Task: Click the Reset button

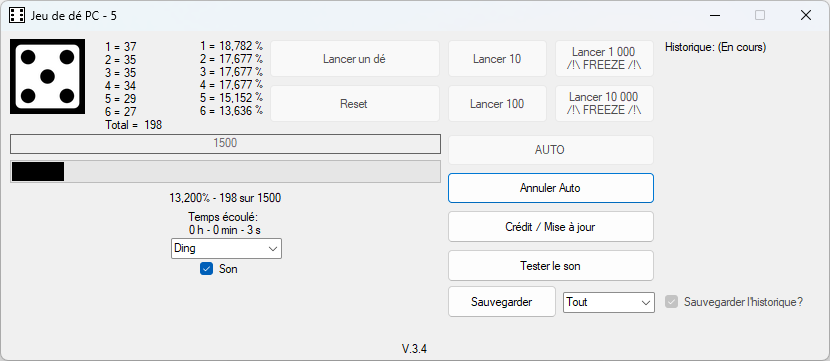Action: [355, 104]
